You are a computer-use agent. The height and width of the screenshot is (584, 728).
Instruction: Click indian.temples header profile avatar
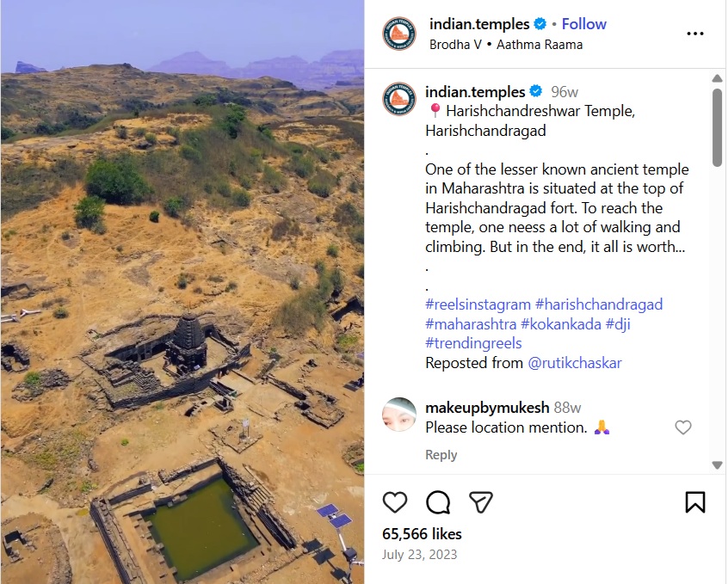point(399,34)
